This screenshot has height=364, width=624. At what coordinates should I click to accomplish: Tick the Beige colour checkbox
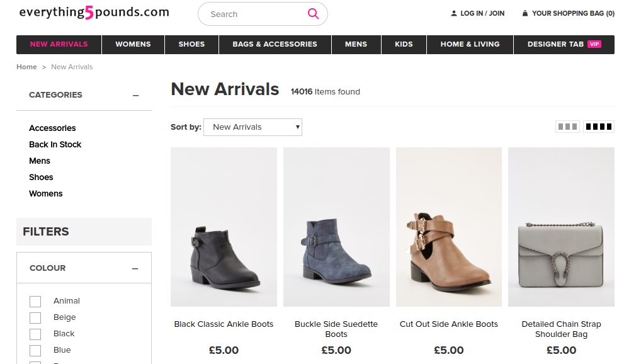(x=35, y=317)
